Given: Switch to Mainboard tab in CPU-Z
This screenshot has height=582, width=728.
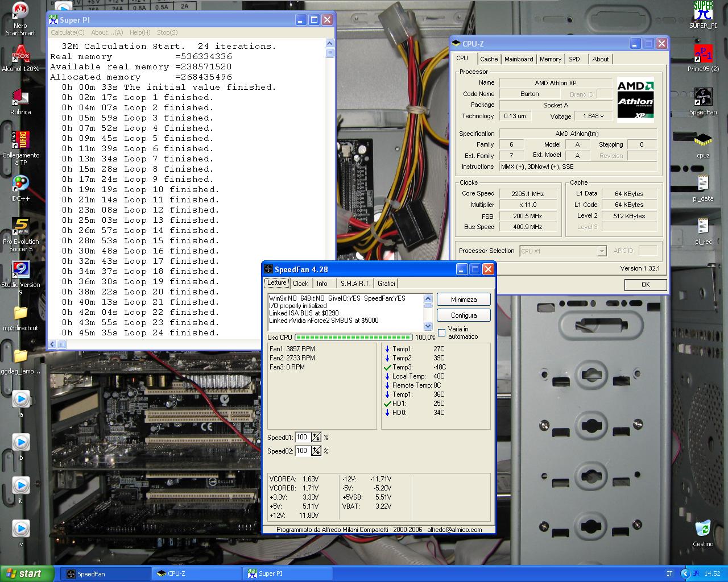Looking at the screenshot, I should point(519,59).
